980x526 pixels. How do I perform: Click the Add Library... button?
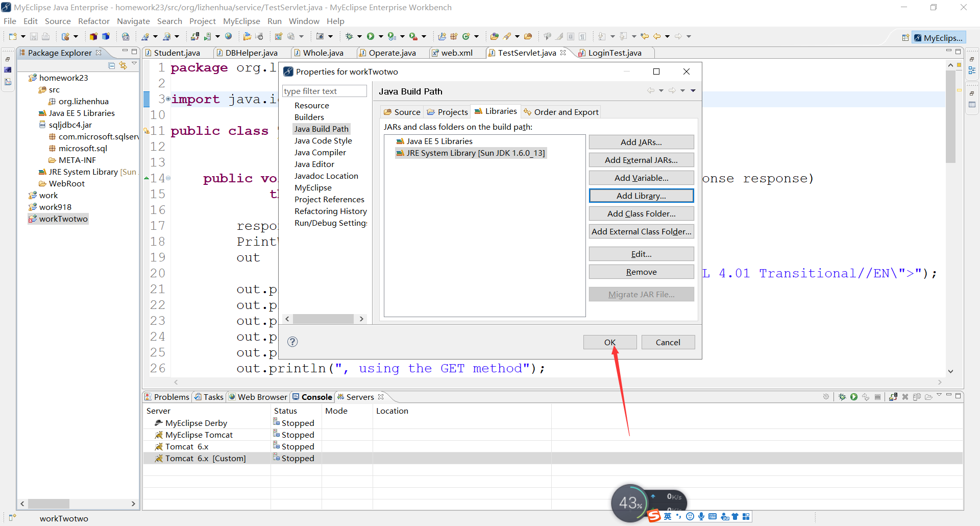[x=641, y=196]
